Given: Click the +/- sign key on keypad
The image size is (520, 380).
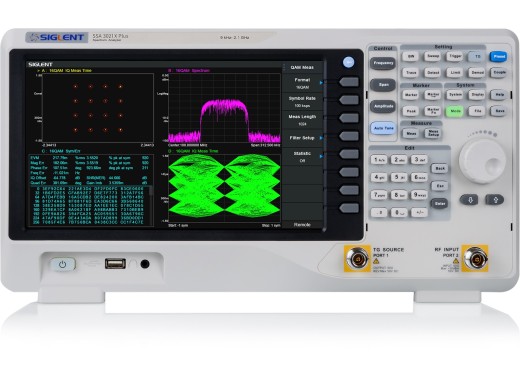Looking at the screenshot, I should 419,212.
